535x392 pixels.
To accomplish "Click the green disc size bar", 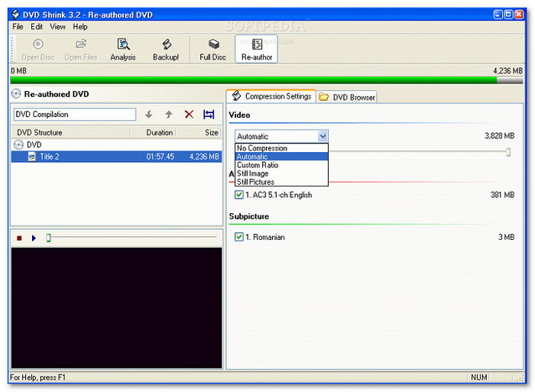I will click(253, 80).
